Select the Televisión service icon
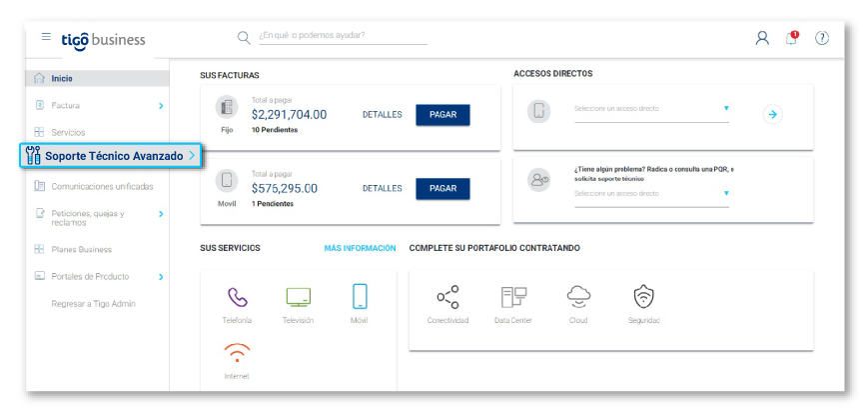The image size is (868, 411). pyautogui.click(x=299, y=297)
